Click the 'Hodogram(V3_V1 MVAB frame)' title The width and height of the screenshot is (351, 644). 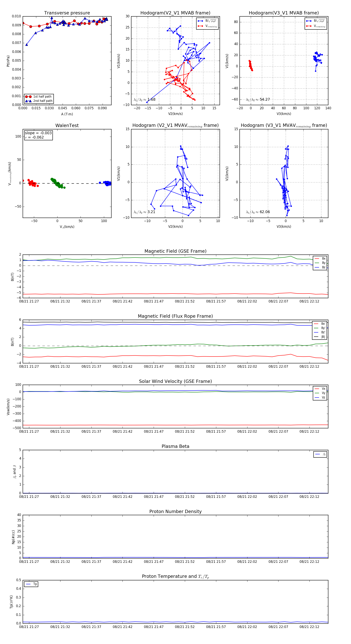click(x=284, y=13)
